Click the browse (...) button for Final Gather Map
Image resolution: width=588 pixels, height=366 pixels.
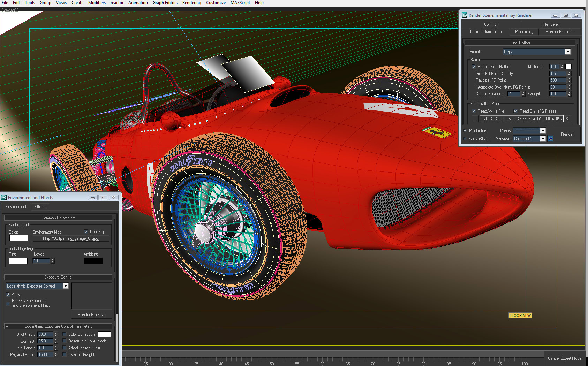(475, 119)
